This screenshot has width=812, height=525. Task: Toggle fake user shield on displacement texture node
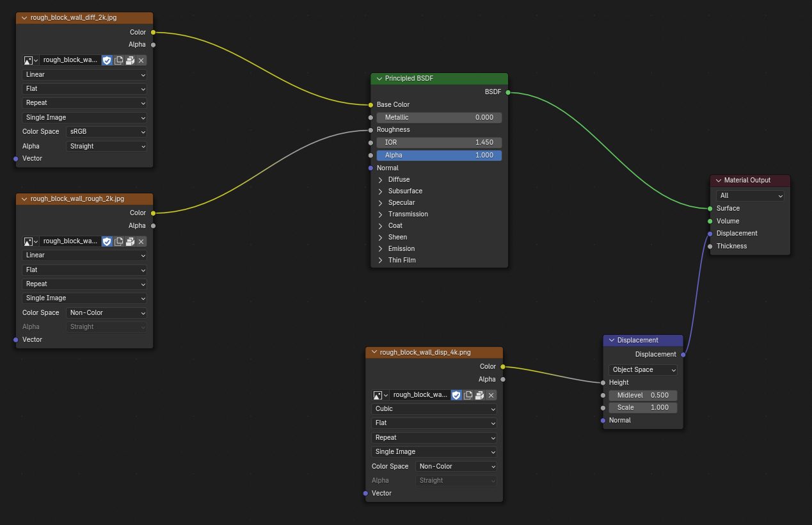[456, 396]
